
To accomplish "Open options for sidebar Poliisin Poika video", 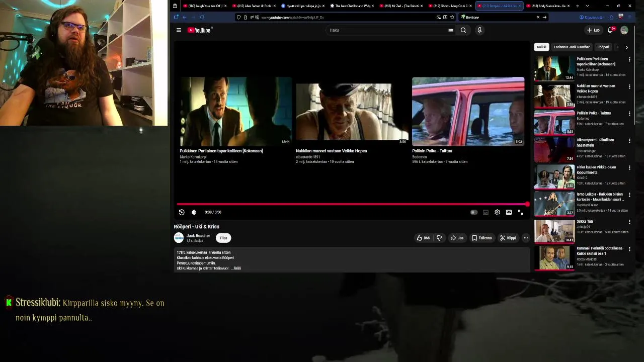I will (x=629, y=114).
